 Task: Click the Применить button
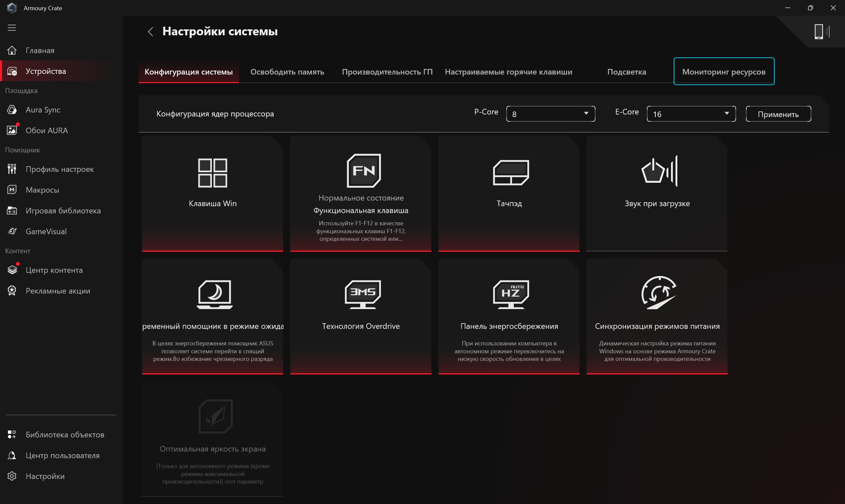coord(778,114)
